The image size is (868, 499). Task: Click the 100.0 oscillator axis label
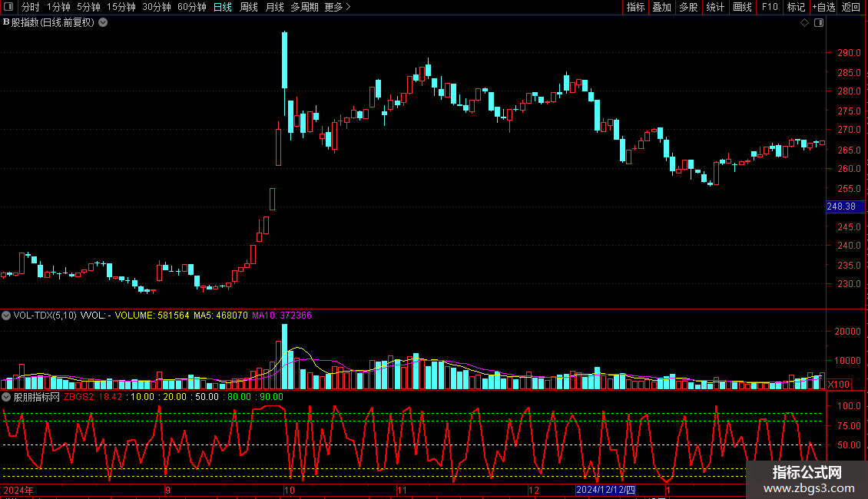pyautogui.click(x=849, y=405)
